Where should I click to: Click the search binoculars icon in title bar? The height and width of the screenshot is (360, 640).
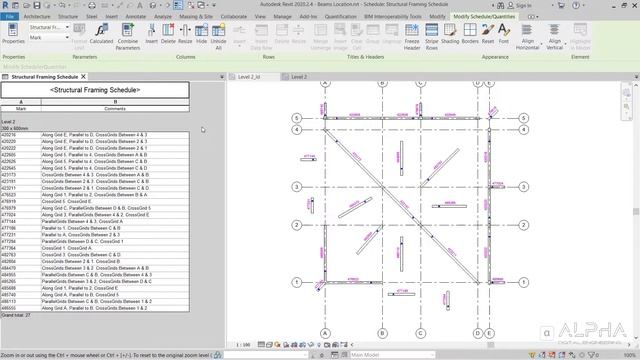tap(500, 5)
